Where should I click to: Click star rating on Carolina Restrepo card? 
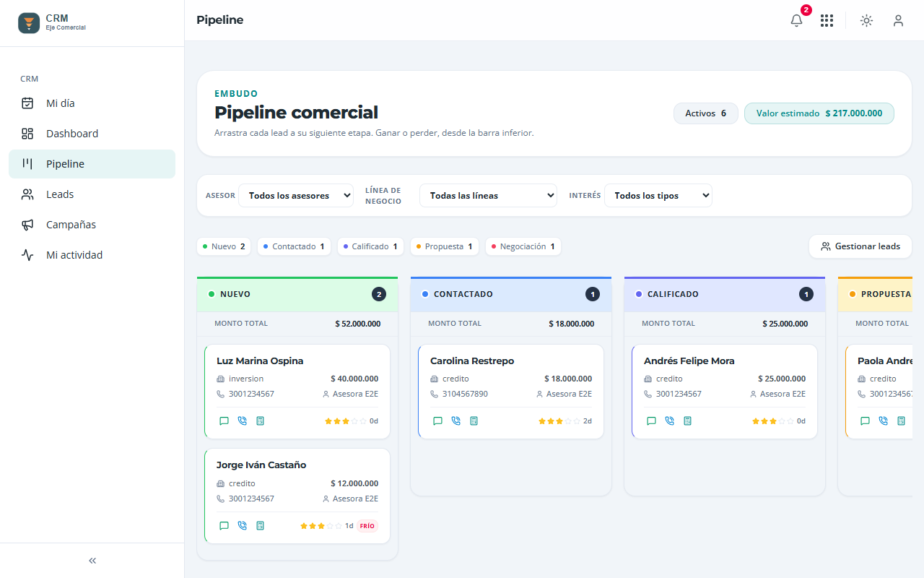tap(559, 421)
